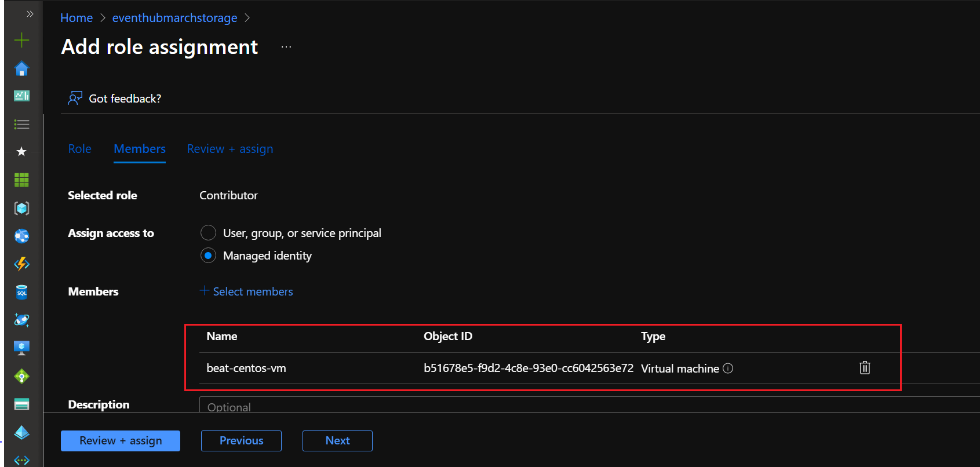Image resolution: width=980 pixels, height=467 pixels.
Task: Click the info icon next to Virtual machine
Action: (x=728, y=369)
